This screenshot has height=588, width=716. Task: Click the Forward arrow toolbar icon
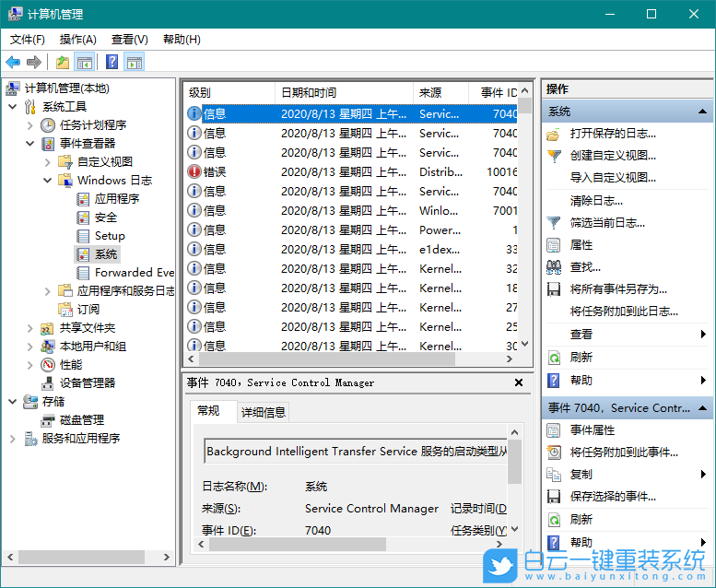34,62
